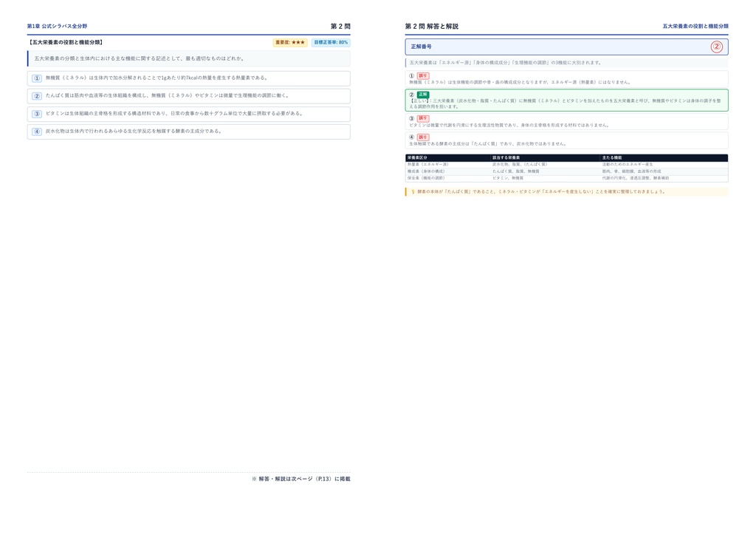Click the red circled ② correct answer number
Viewport: 756px width, 535px height.
[716, 47]
